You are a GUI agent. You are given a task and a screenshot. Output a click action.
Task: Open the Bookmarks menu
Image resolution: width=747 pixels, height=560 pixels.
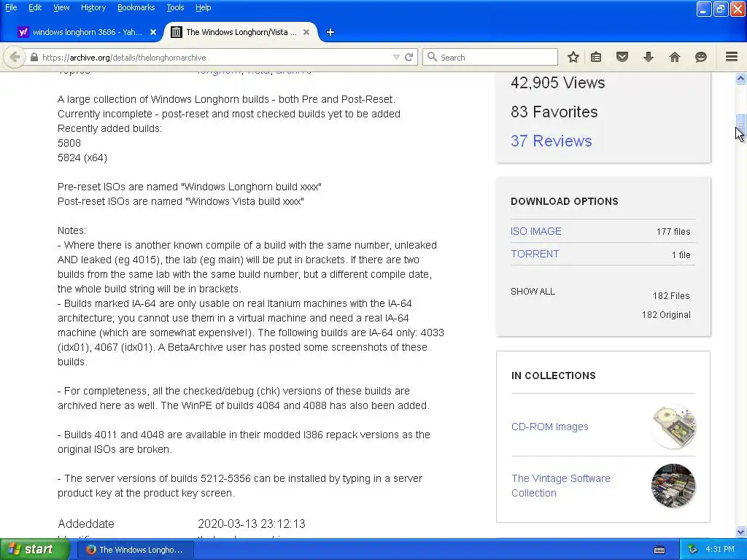[136, 7]
